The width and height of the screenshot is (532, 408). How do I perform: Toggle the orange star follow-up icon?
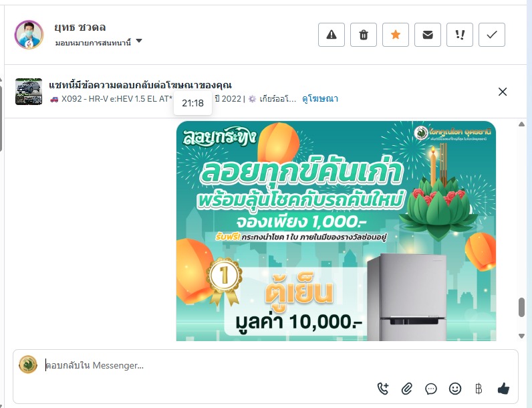[396, 35]
